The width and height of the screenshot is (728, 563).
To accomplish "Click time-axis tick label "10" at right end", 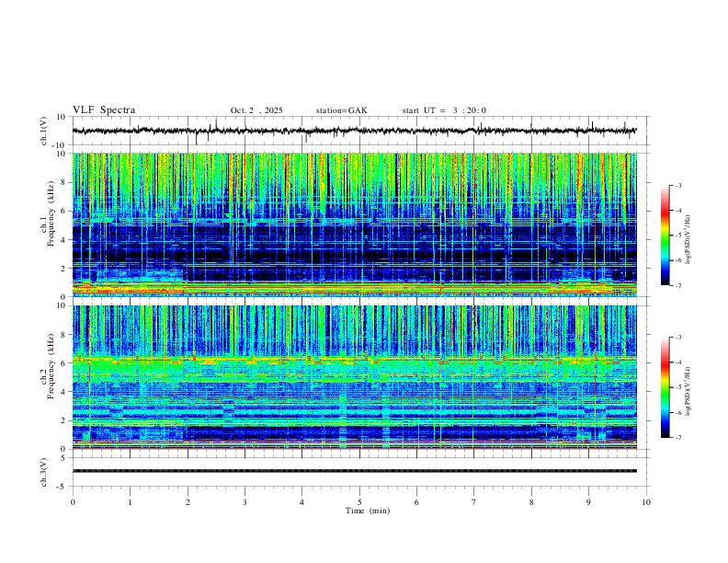I will click(646, 502).
